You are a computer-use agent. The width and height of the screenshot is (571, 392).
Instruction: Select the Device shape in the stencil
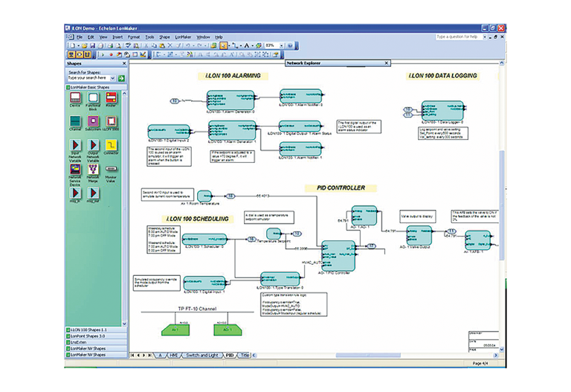[74, 97]
